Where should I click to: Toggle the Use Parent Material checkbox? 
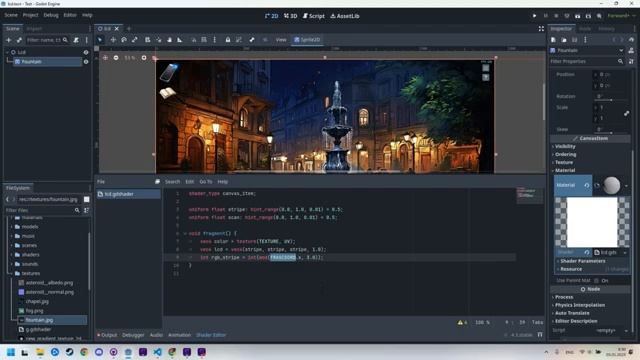[x=597, y=281]
